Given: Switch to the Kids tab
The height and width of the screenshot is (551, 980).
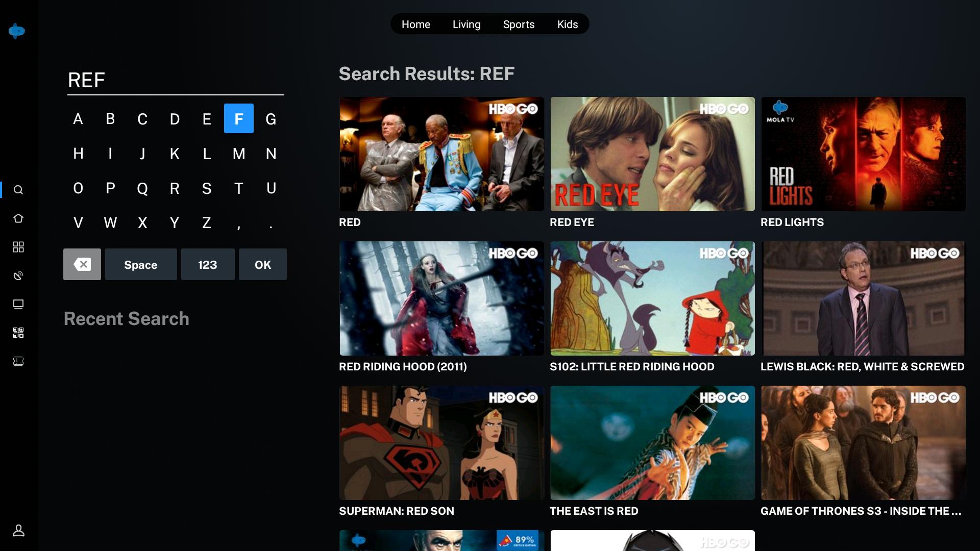Looking at the screenshot, I should click(568, 24).
